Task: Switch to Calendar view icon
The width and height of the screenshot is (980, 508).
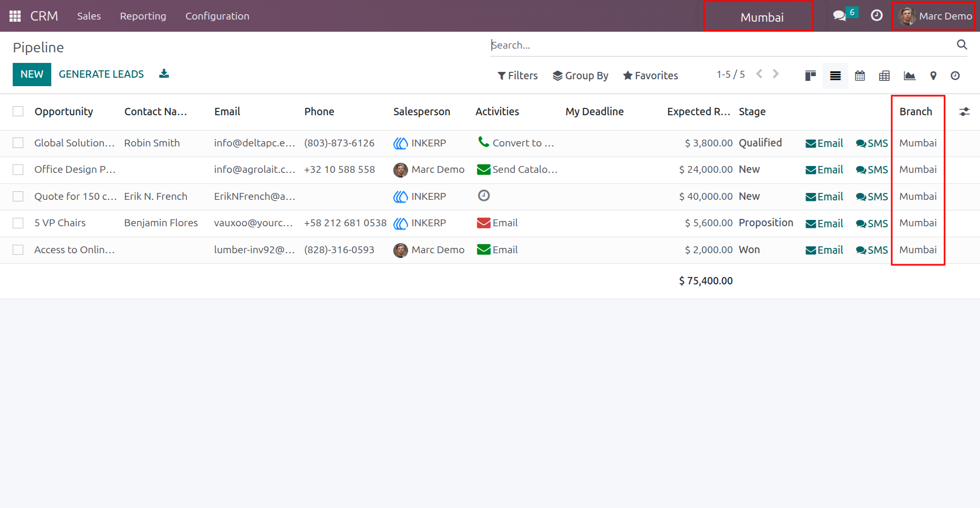Action: (x=860, y=76)
